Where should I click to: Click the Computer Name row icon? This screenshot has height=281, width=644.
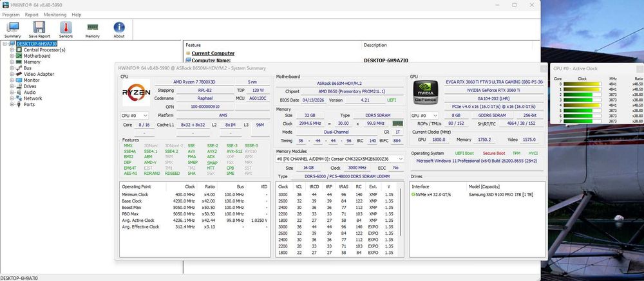pyautogui.click(x=188, y=60)
